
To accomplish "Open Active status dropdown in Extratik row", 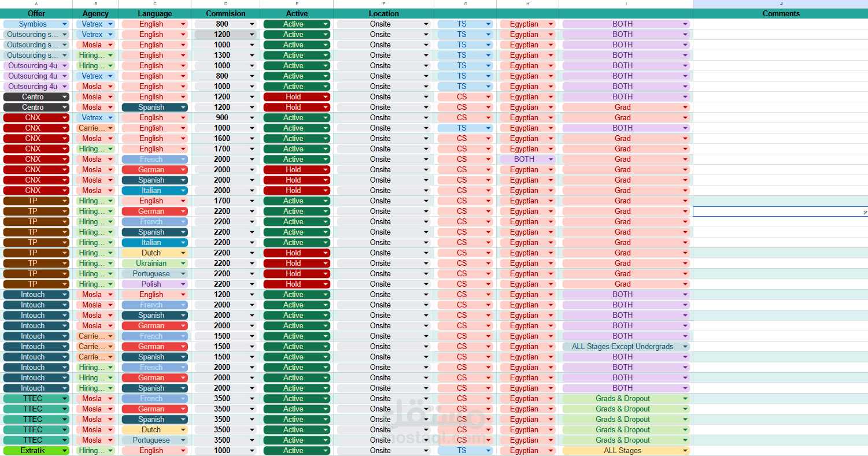I will point(297,451).
